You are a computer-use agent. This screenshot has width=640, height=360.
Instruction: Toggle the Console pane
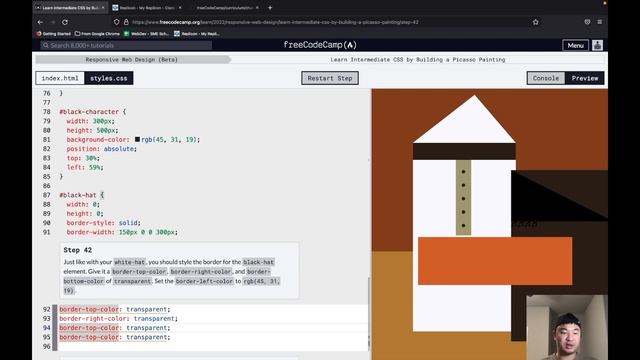tap(546, 78)
